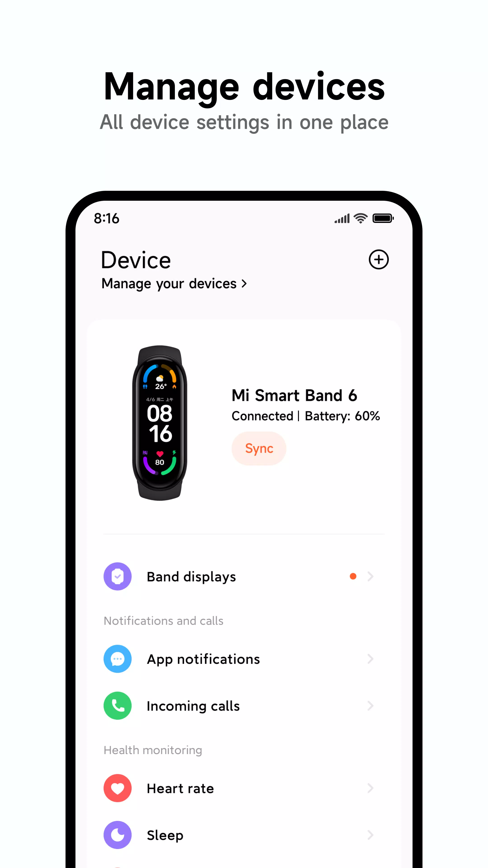Tap the App notifications icon
Screen dimensions: 488x868
pos(117,658)
